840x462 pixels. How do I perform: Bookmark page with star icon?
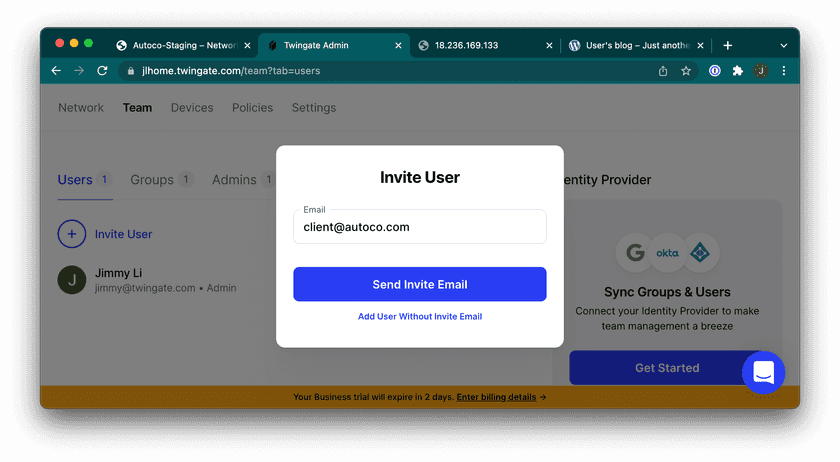click(686, 71)
